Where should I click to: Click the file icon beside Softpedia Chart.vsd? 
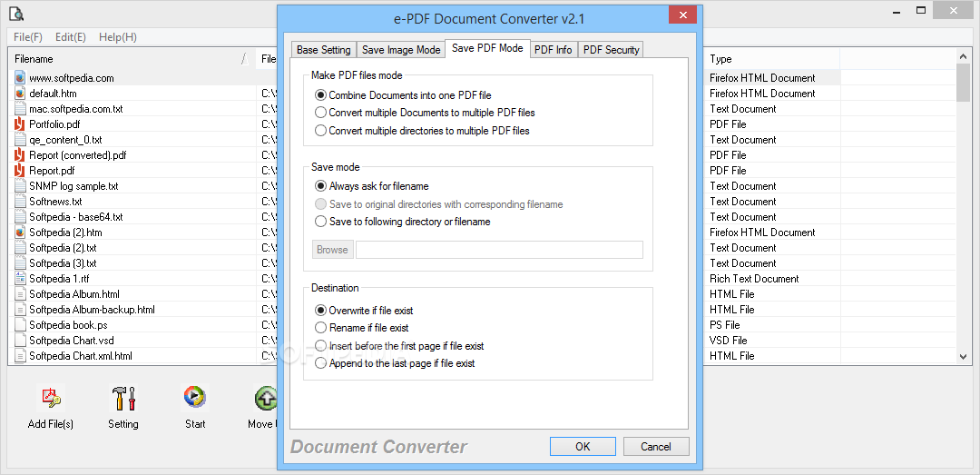click(19, 341)
